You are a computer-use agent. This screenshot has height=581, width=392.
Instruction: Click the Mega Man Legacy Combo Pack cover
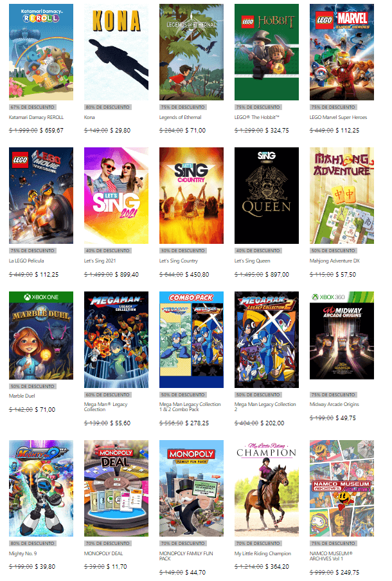tap(192, 340)
